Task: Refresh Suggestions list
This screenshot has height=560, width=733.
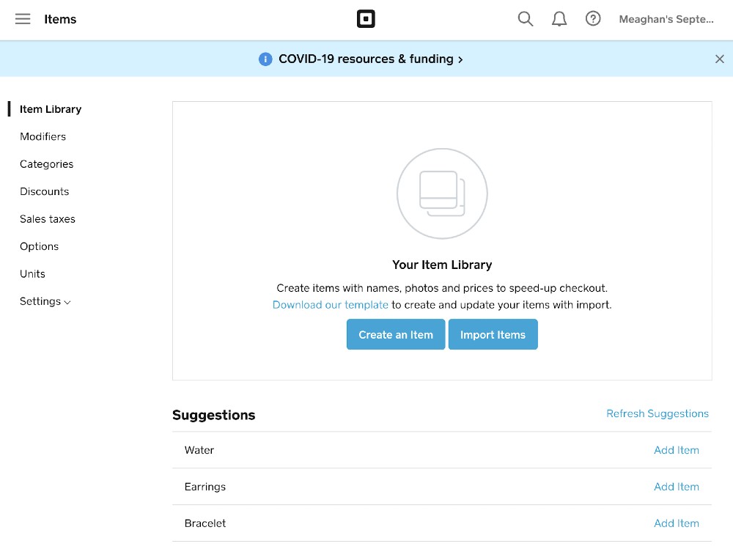Action: [657, 413]
